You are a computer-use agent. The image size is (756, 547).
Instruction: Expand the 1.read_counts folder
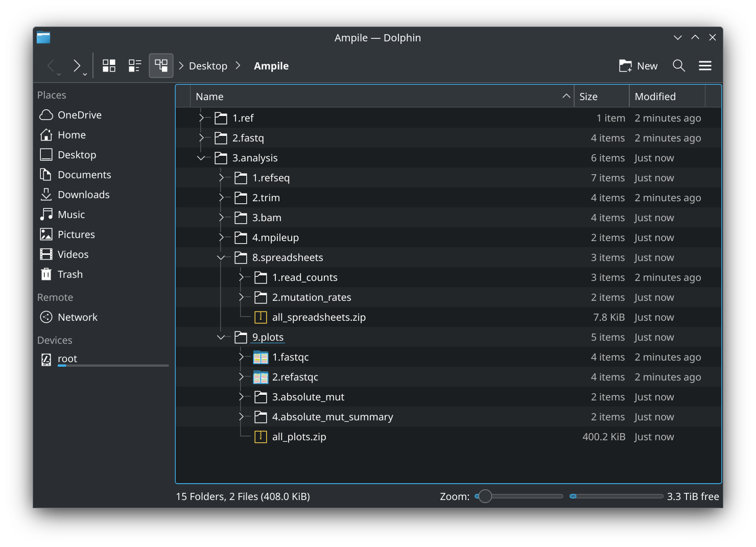point(241,277)
